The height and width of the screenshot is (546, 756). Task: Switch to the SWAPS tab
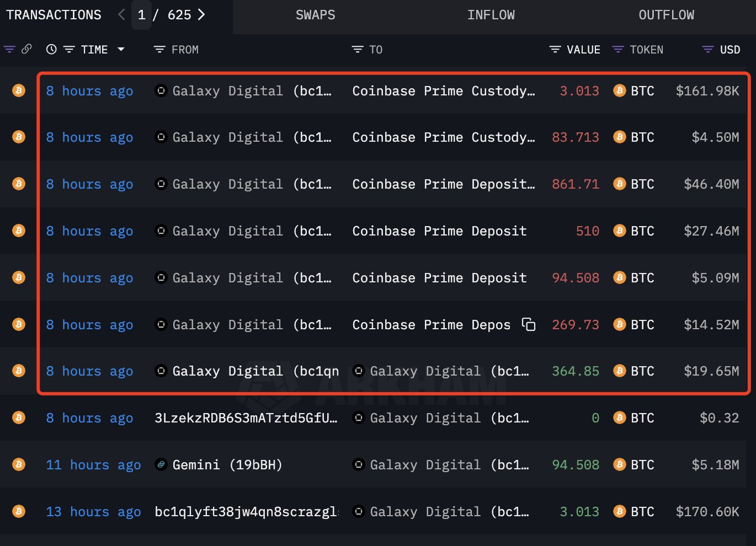point(315,15)
